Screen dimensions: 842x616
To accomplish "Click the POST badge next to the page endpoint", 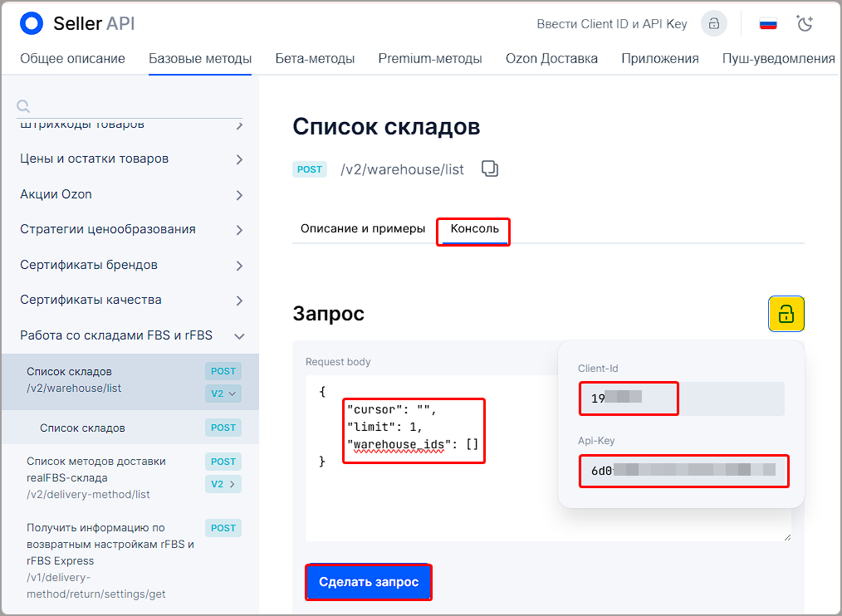I will coord(310,169).
